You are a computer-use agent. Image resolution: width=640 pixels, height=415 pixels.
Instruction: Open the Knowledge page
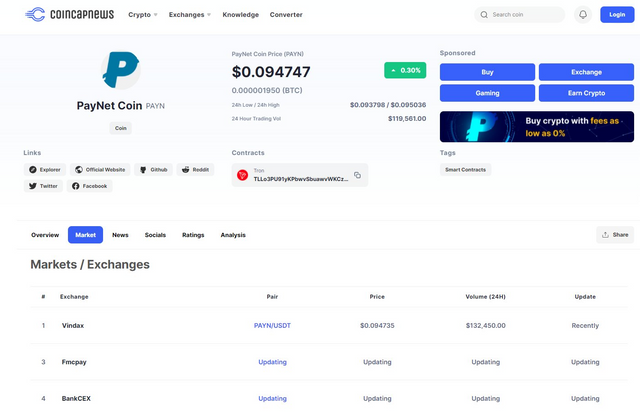pos(240,15)
